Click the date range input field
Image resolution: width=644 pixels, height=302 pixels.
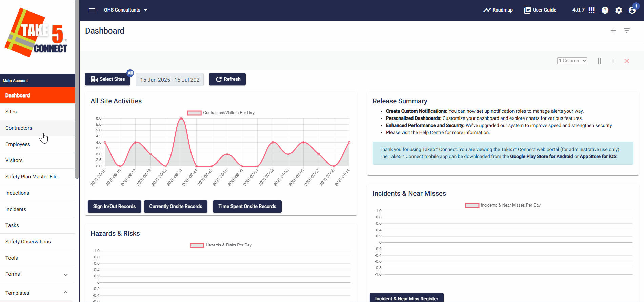[x=169, y=80]
